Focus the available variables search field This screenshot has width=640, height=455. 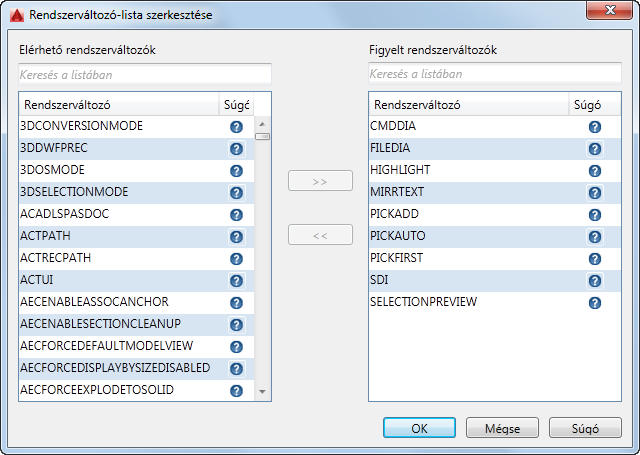point(145,74)
